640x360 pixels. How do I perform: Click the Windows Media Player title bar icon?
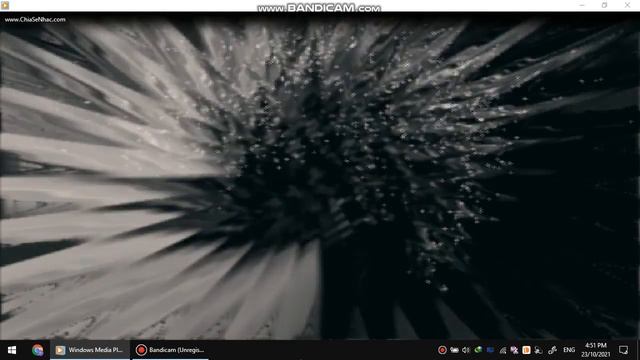click(5, 5)
